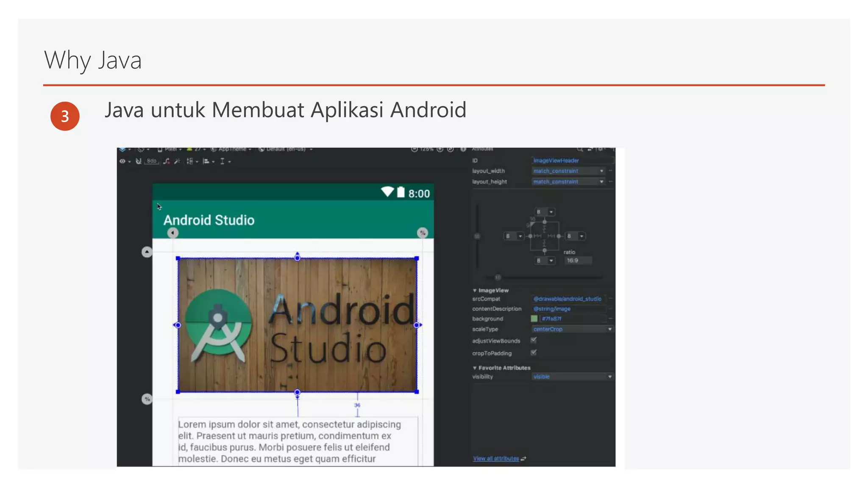Open the API 27 version dropdown

tap(196, 149)
